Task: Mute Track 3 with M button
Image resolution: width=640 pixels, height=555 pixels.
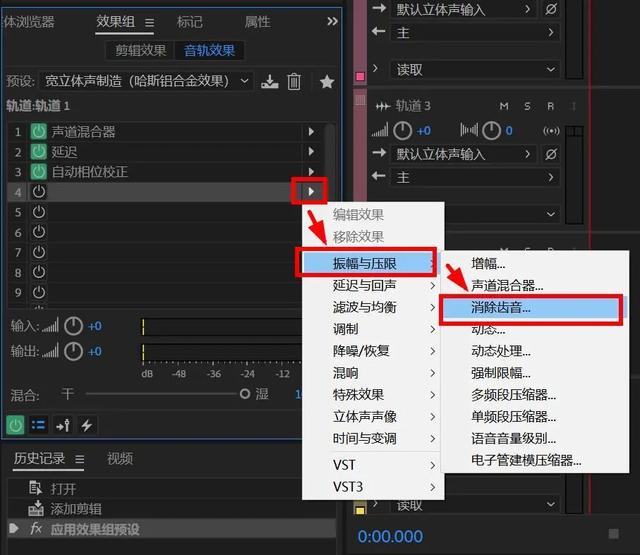Action: [x=504, y=107]
